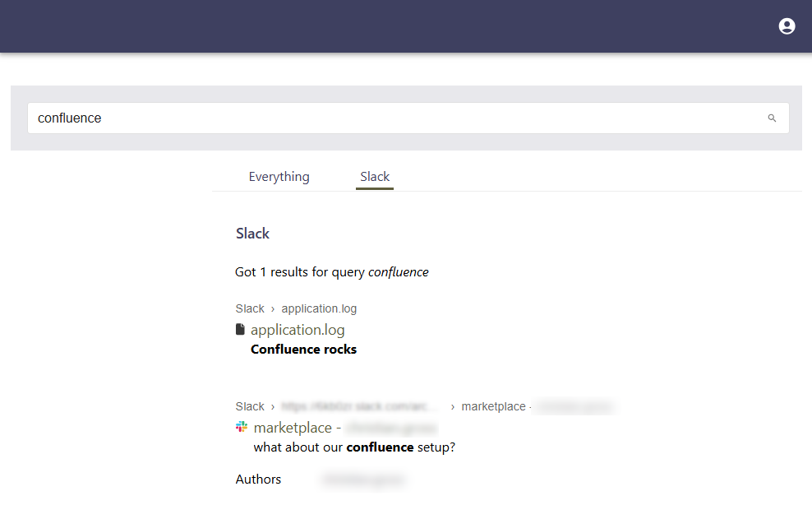The height and width of the screenshot is (505, 812).
Task: Select the chevron between Slack and application.log
Action: [272, 308]
